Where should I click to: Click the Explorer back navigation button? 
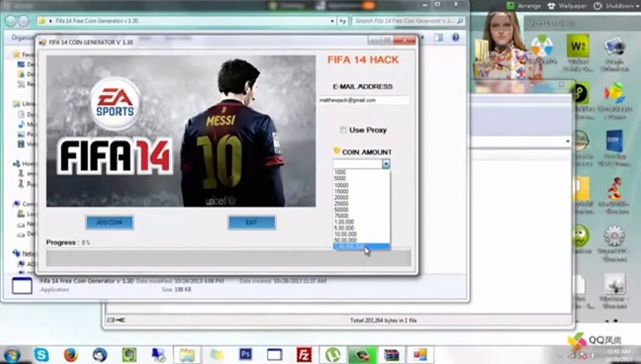tap(11, 21)
